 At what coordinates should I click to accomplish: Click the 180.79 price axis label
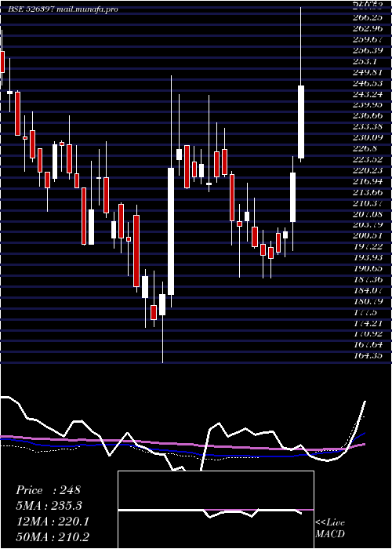[368, 301]
